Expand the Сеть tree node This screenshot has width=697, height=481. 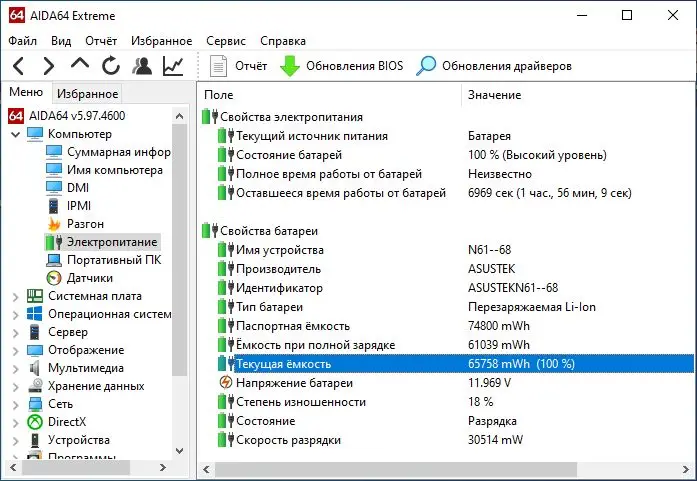[x=15, y=405]
